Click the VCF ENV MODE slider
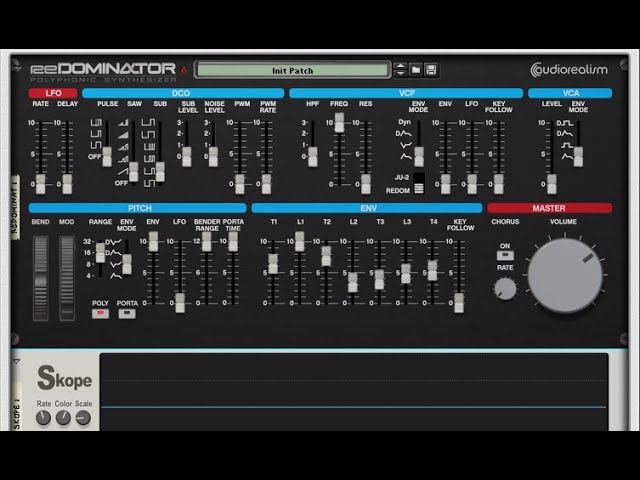 point(419,157)
